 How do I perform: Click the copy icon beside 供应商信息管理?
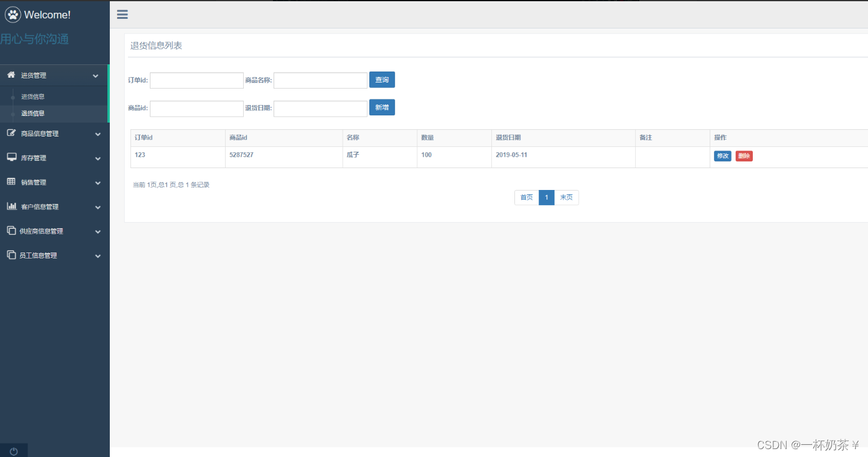11,231
